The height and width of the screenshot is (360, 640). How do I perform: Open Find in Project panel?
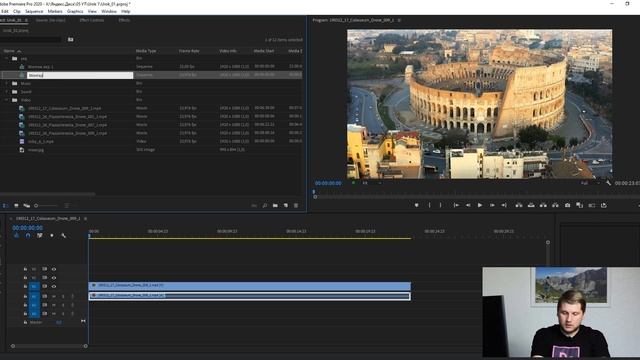[265, 206]
